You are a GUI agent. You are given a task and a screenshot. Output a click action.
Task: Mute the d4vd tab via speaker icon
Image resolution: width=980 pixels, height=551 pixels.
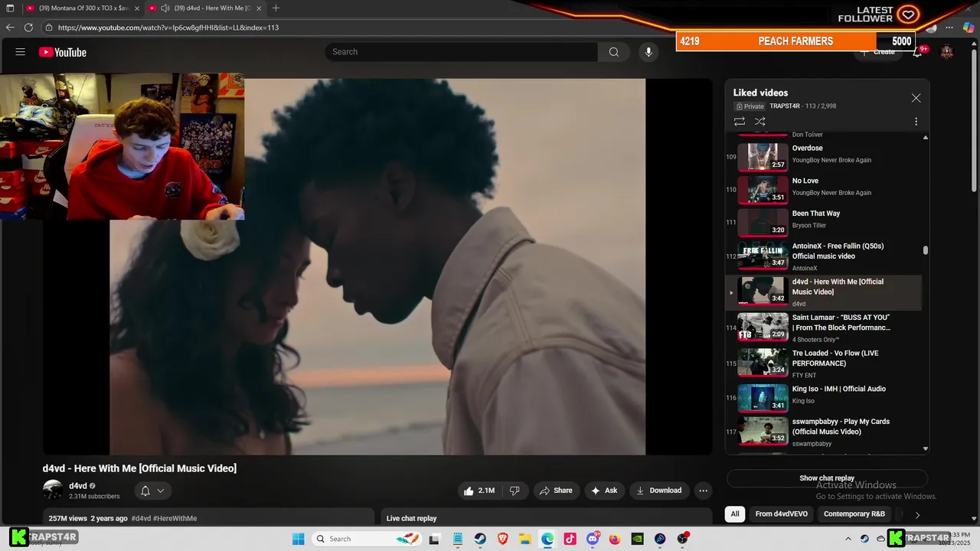[165, 8]
